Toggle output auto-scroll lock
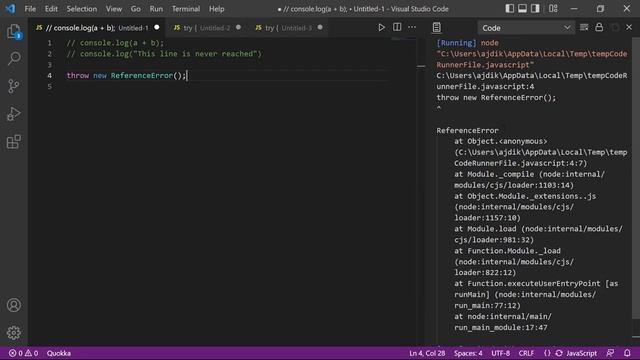This screenshot has height=360, width=640. (x=599, y=27)
